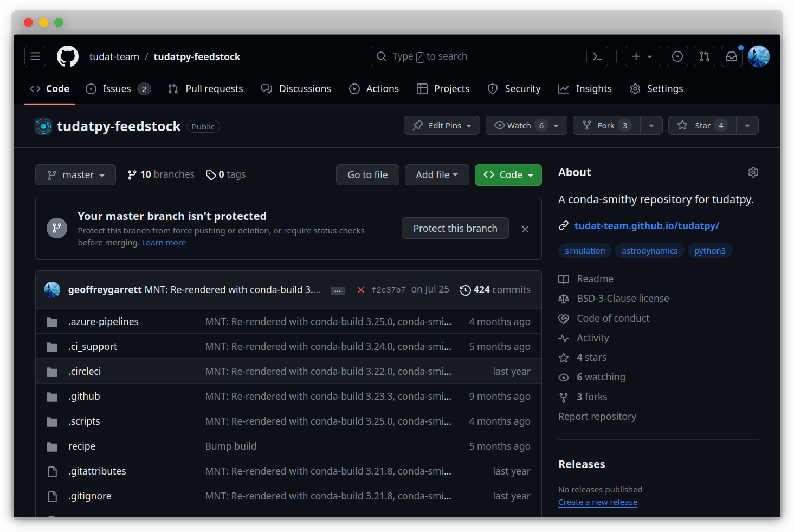Open the Edit Pins dropdown
This screenshot has height=532, width=794.
coord(442,126)
